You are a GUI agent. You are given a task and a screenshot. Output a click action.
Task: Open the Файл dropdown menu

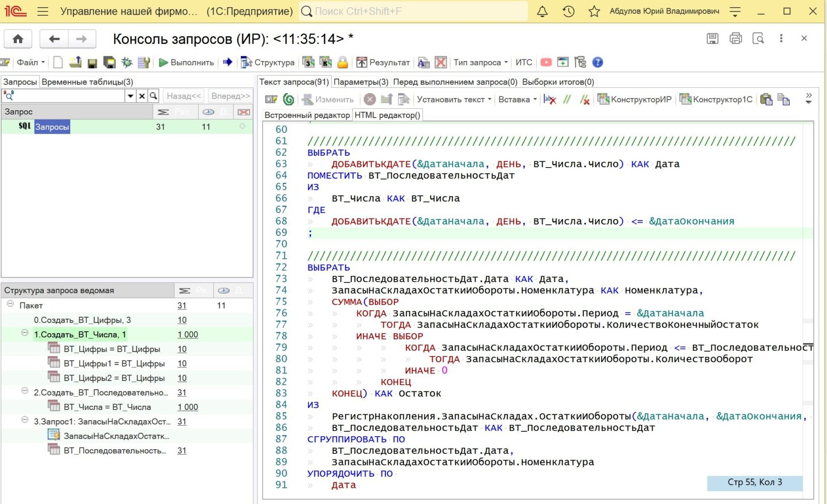pyautogui.click(x=31, y=63)
